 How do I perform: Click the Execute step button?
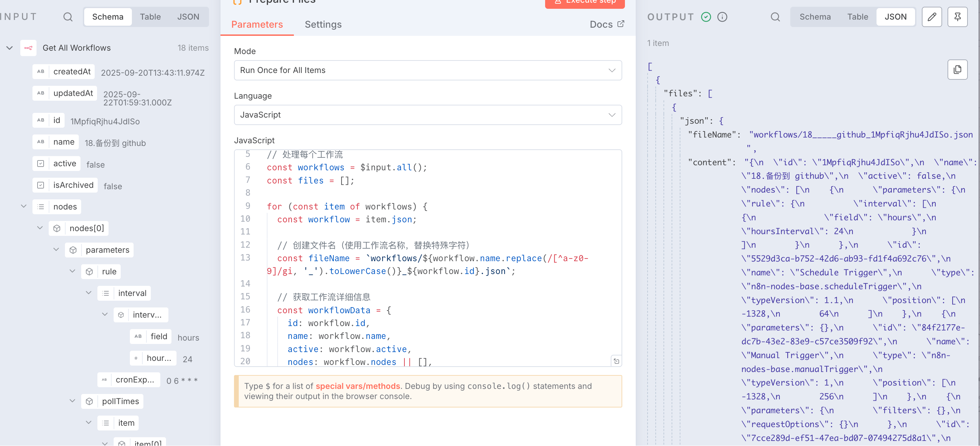tap(584, 2)
